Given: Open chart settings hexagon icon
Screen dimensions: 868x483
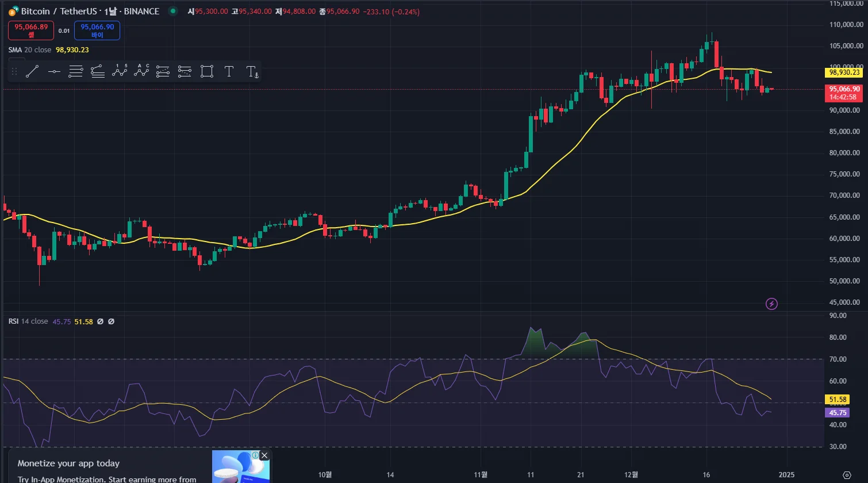Looking at the screenshot, I should click(x=847, y=475).
